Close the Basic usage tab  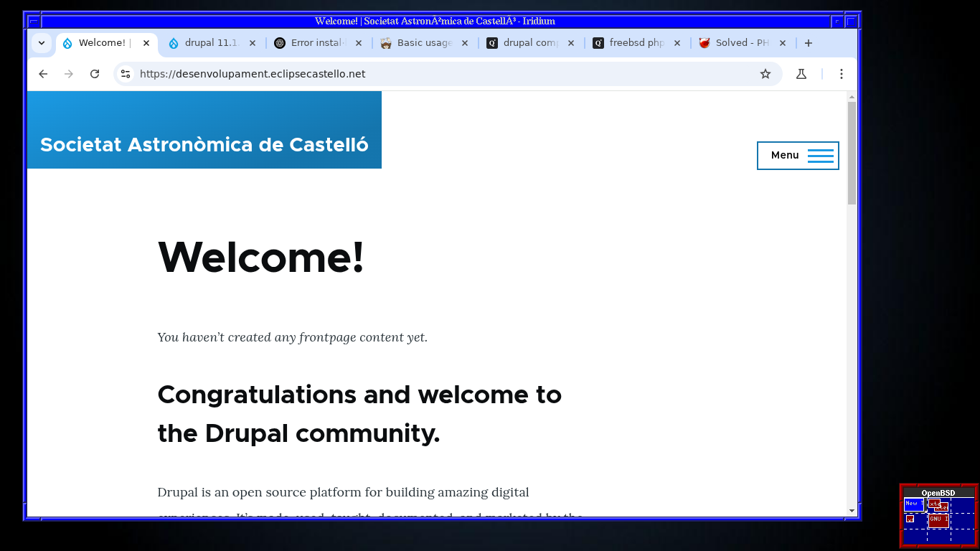click(465, 43)
